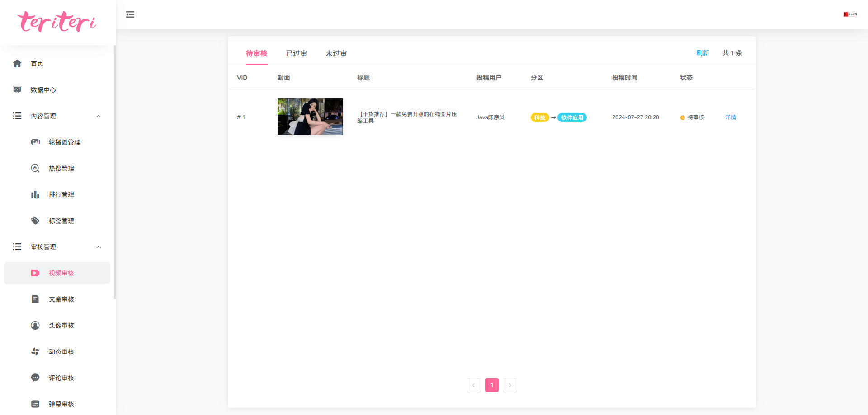Open hot search management magnifier icon
Screen dimensions: 868x415
point(35,168)
